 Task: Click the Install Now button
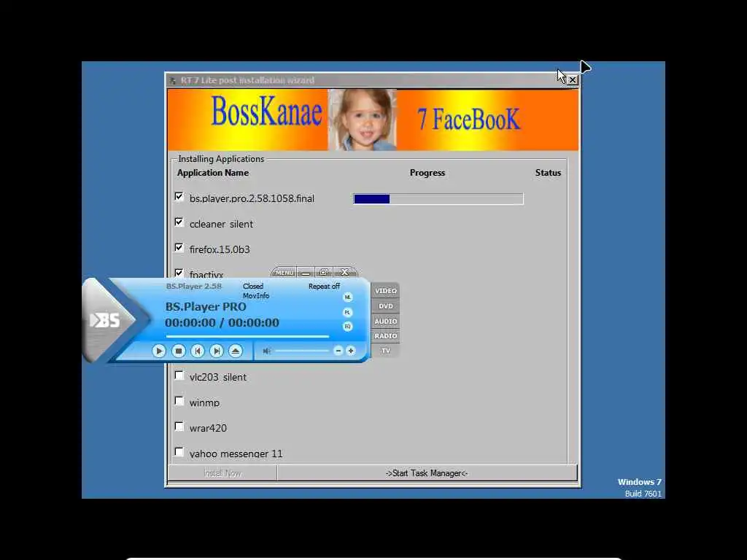222,473
